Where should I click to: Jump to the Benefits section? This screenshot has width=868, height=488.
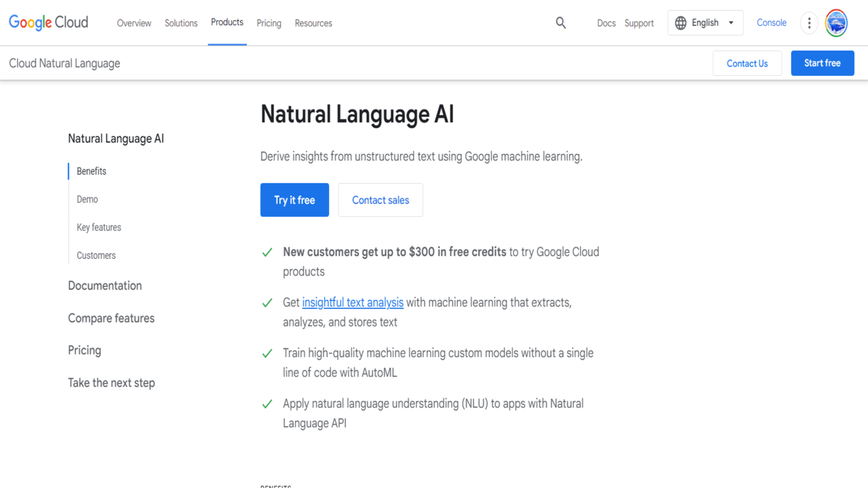point(91,171)
